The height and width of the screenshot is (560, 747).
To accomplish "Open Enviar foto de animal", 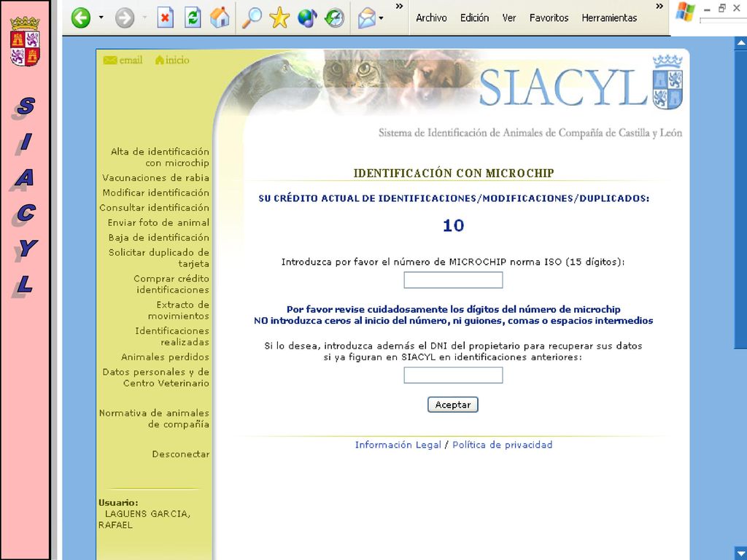I will tap(158, 222).
